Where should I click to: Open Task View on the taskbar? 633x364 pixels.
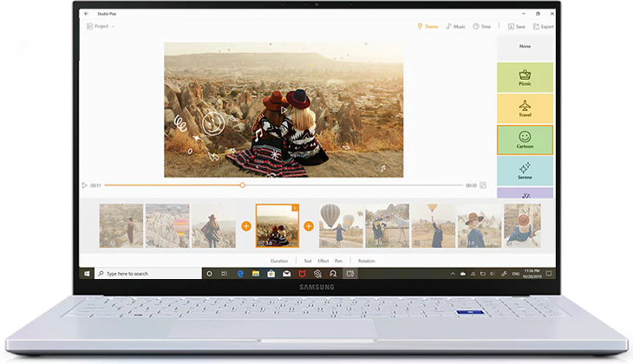tap(225, 274)
